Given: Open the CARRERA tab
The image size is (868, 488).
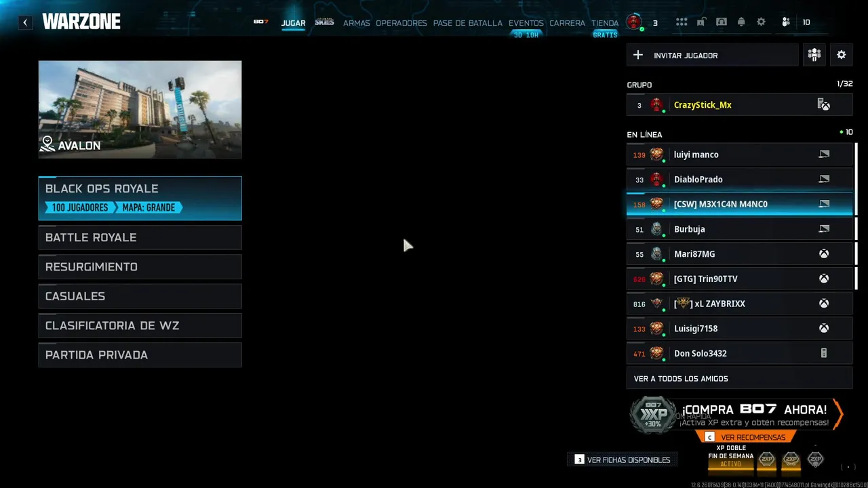Looking at the screenshot, I should (567, 23).
